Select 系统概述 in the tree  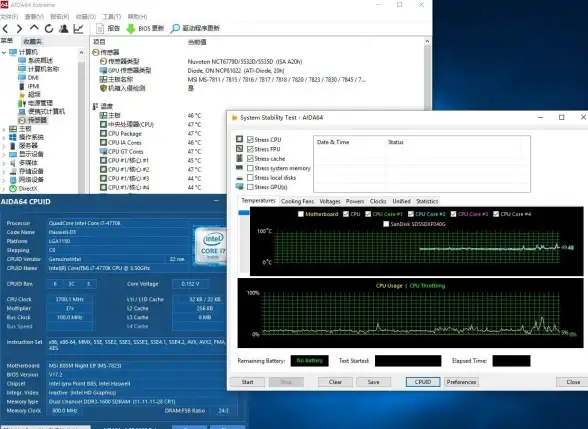36,60
